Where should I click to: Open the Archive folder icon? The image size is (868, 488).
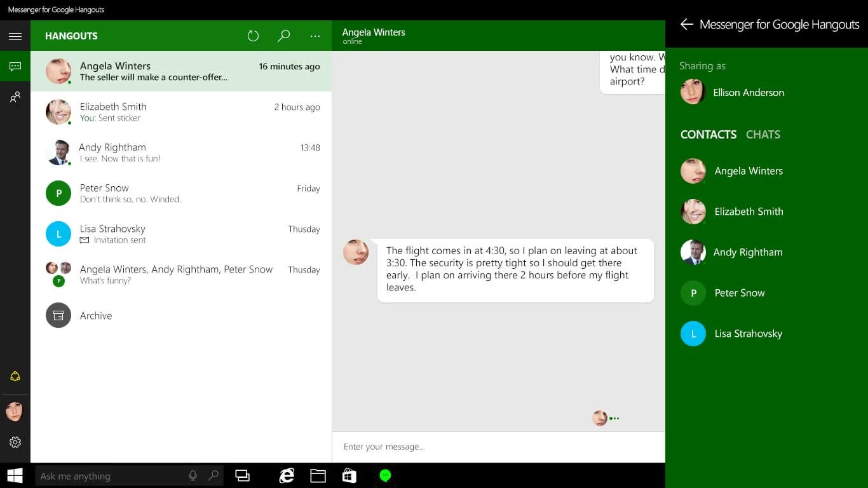pos(58,315)
